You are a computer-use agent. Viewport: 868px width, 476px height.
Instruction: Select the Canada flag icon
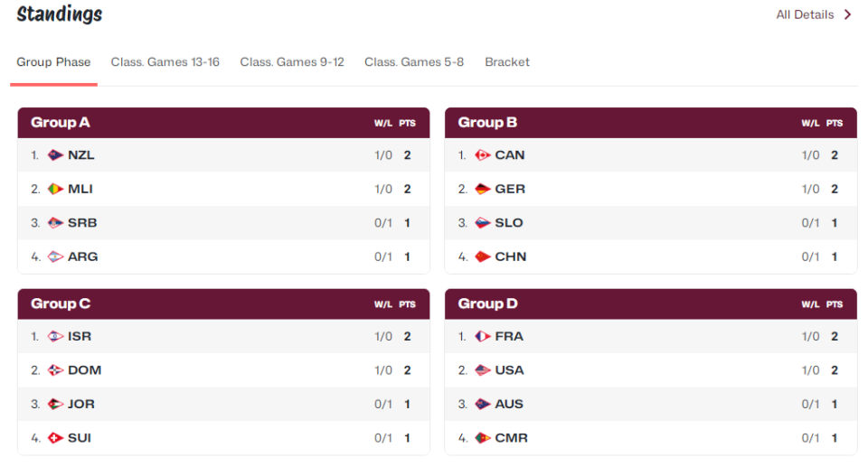pos(482,155)
